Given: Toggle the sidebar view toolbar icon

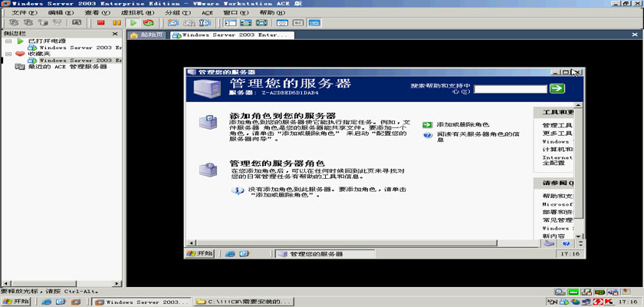Looking at the screenshot, I should tap(231, 22).
